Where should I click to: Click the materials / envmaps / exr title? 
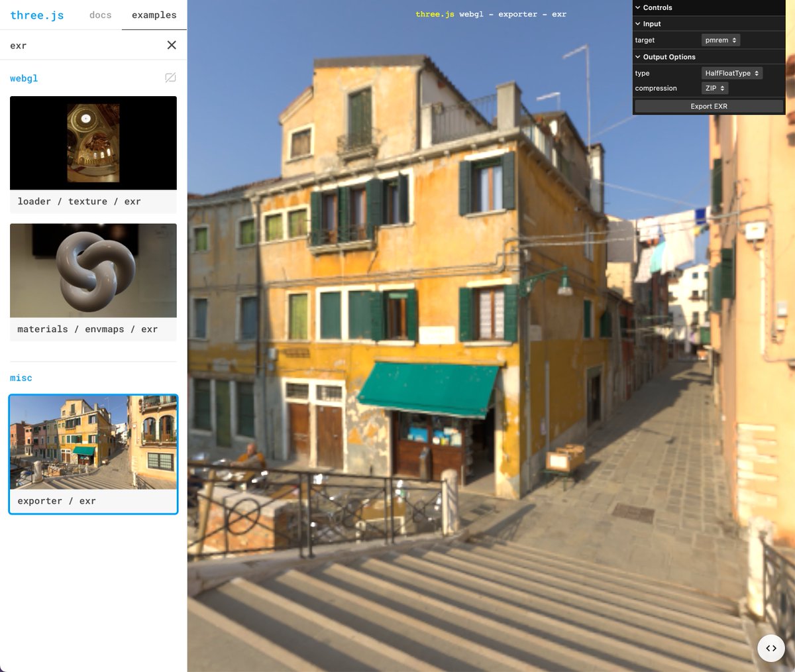click(x=87, y=329)
